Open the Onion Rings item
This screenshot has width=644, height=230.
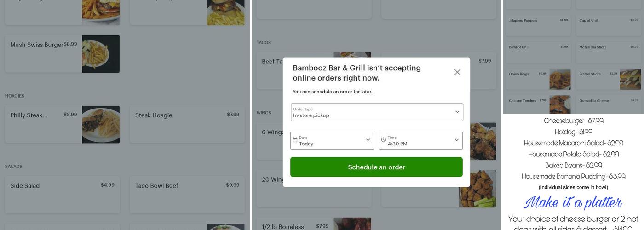point(538,79)
